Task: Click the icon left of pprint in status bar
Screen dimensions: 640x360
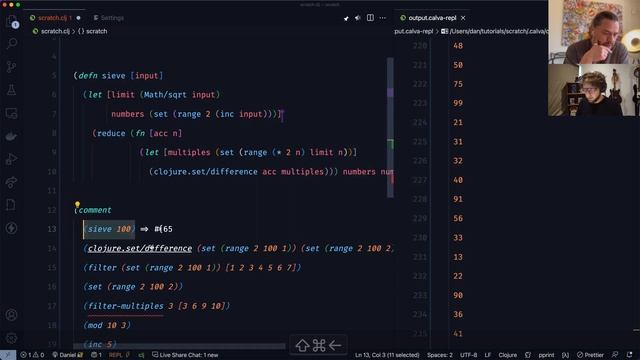Action: (x=528, y=355)
